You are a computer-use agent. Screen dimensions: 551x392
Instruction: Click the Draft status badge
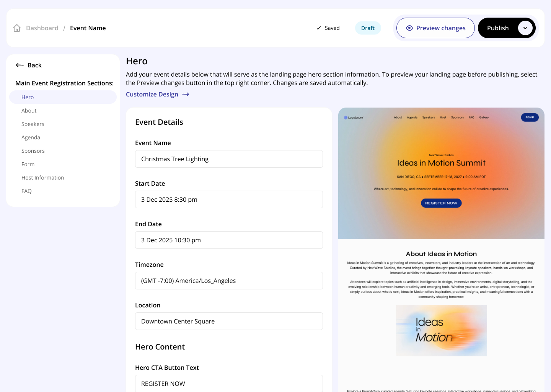[368, 28]
